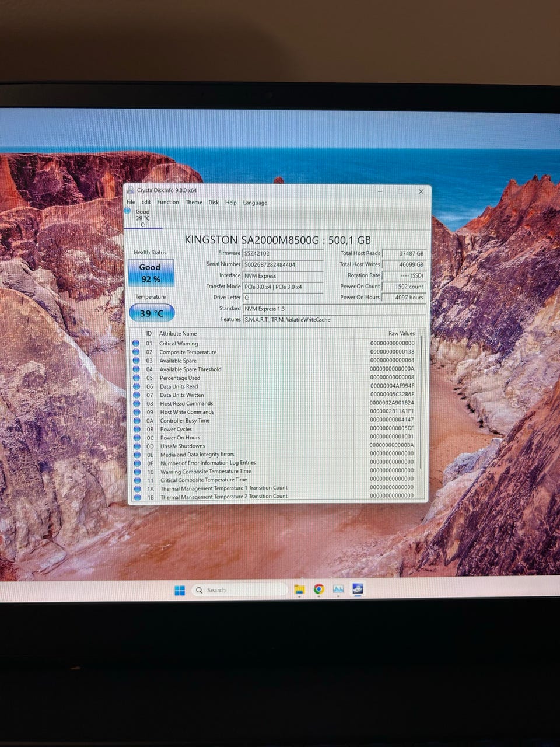Select the status orb beside Available Spare row 03

[x=136, y=361]
